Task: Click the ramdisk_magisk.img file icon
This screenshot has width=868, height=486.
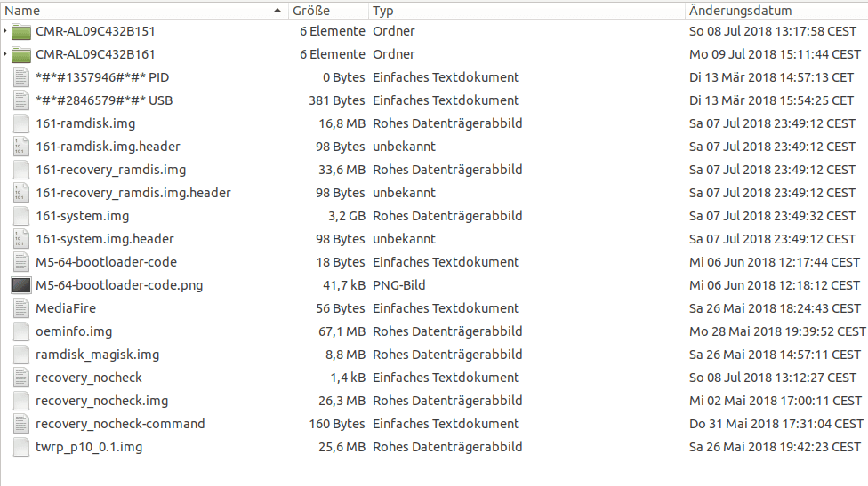Action: pos(21,355)
